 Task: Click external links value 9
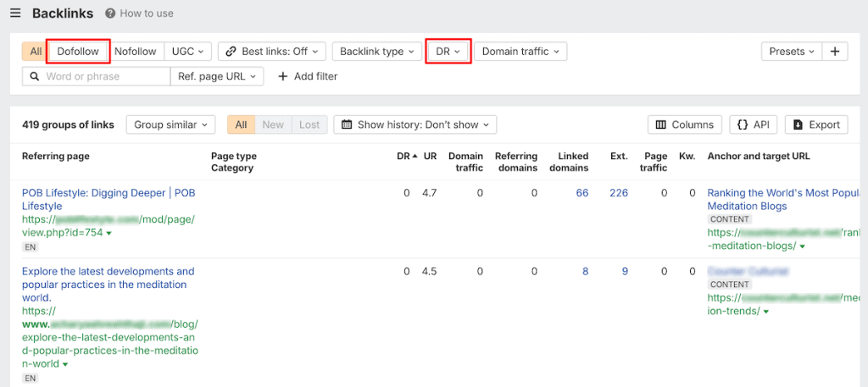pos(625,272)
